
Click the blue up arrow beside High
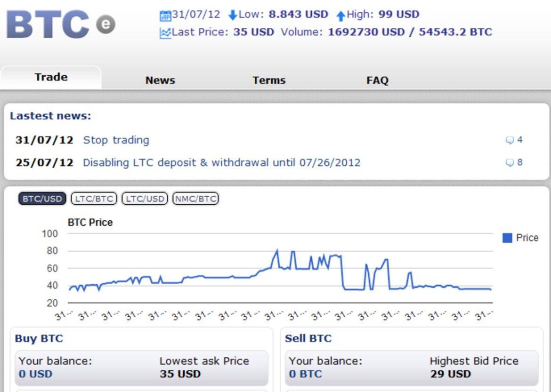click(x=340, y=16)
